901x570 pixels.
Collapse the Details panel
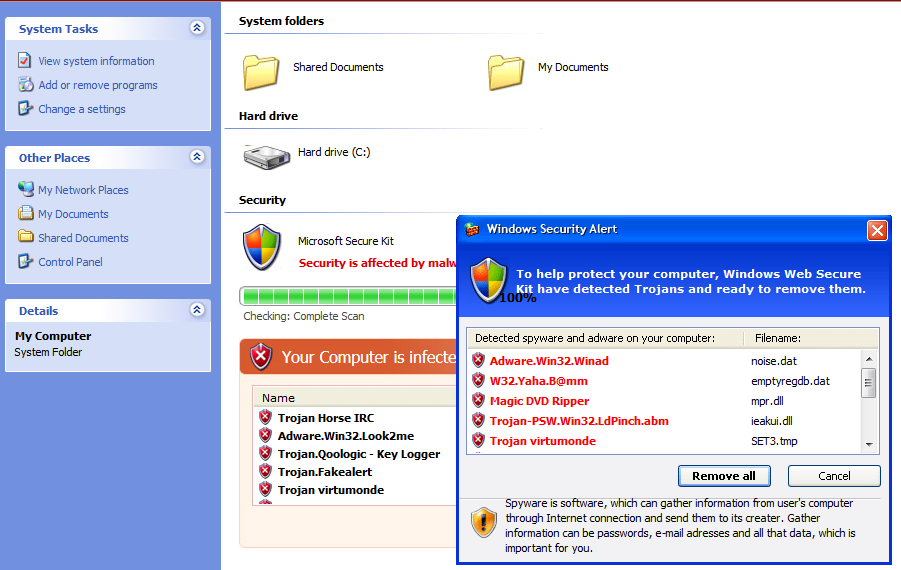(197, 310)
